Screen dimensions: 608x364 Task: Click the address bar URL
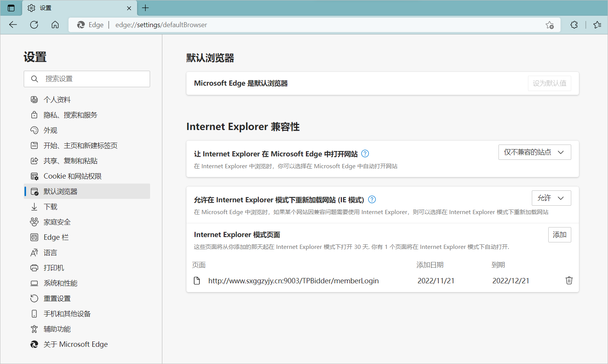[161, 25]
